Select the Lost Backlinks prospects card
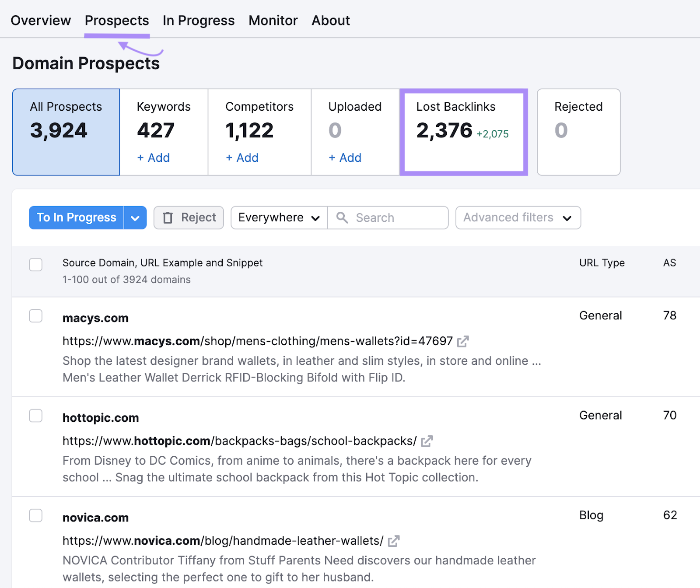Image resolution: width=700 pixels, height=588 pixels. click(x=463, y=131)
